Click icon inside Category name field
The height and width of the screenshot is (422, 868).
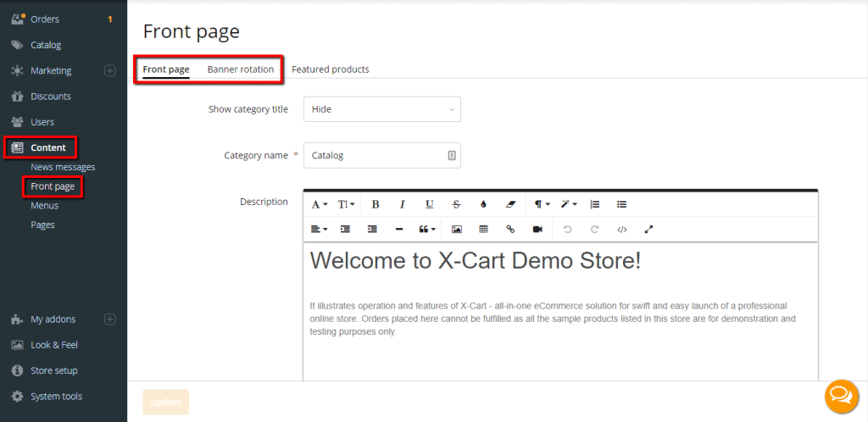452,156
